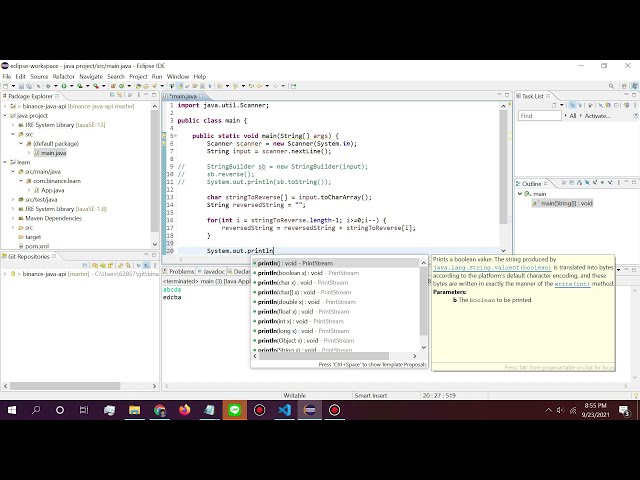640x480 pixels.
Task: Select the *main.java editor tab
Action: [x=184, y=96]
